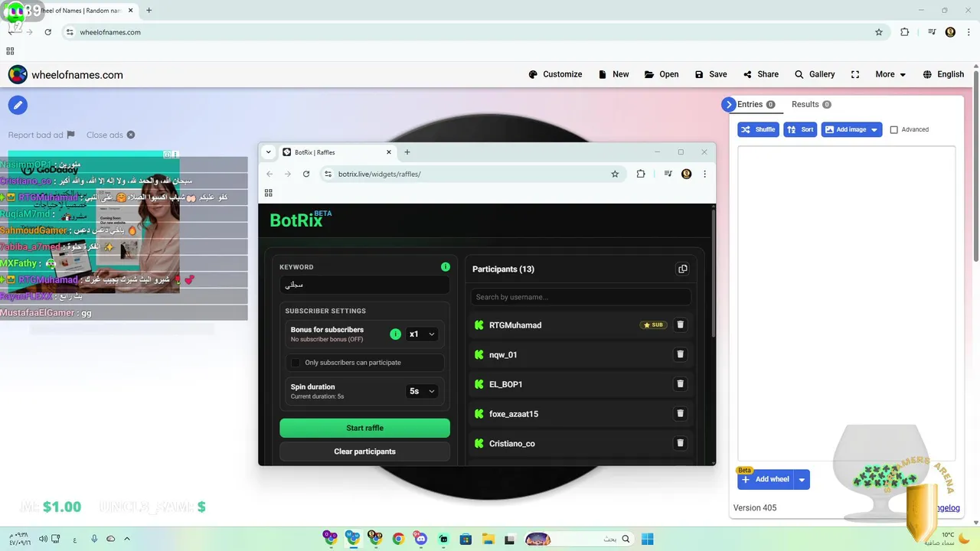Enter fullscreen mode on Wheel of Names
980x551 pixels.
(855, 74)
